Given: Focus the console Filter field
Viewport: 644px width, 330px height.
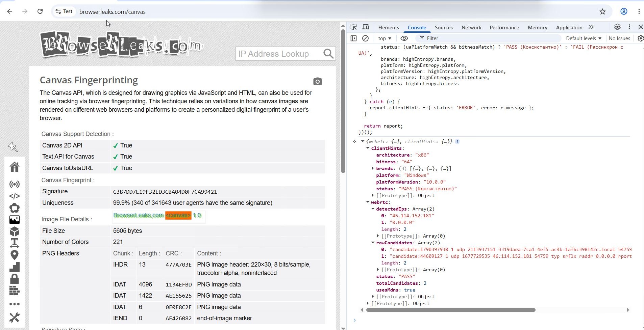Looking at the screenshot, I should point(488,38).
